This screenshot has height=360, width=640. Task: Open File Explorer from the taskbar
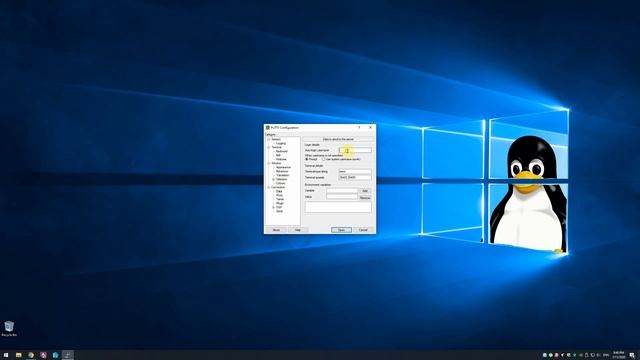click(18, 355)
